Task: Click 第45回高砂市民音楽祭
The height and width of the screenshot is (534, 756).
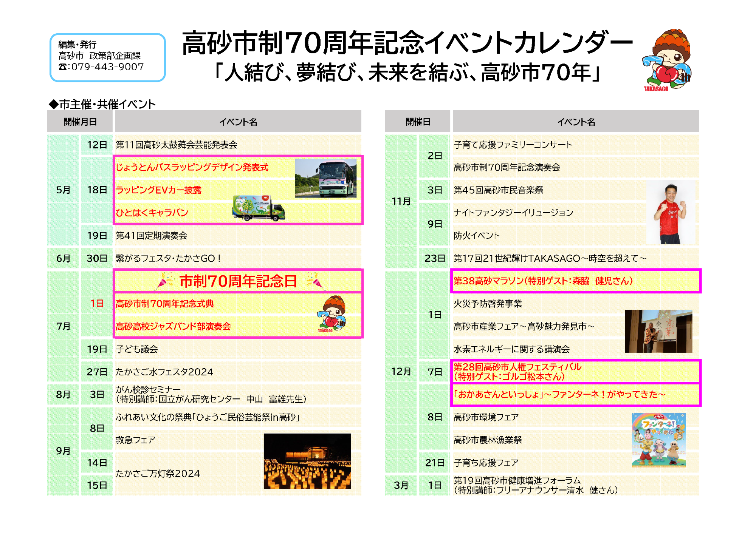Action: coord(499,190)
